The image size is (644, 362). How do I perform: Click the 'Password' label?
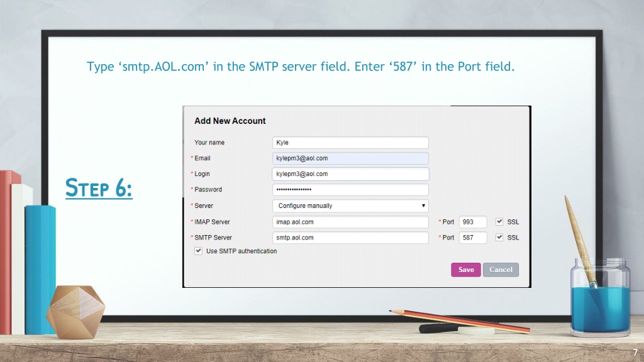[208, 190]
